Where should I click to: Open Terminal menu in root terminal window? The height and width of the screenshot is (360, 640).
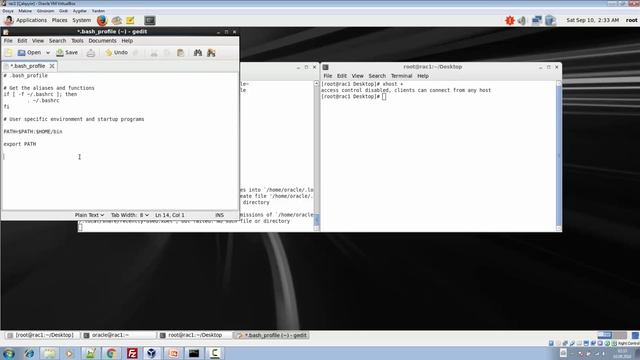click(x=401, y=76)
